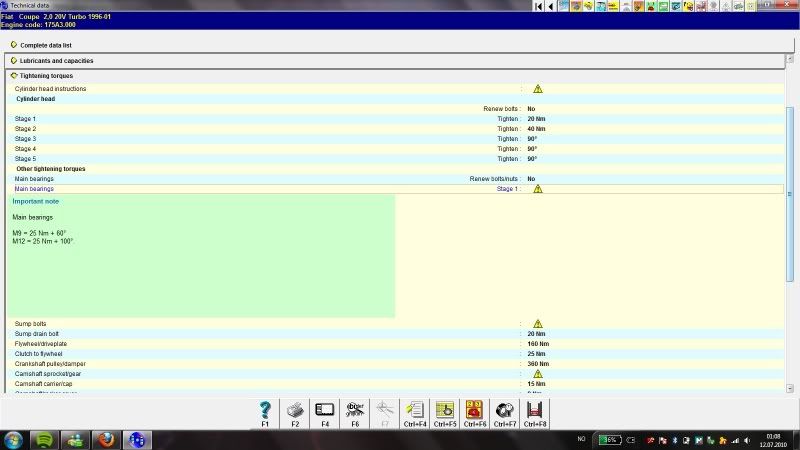The image size is (800, 450).
Task: Click the highlighted Main bearings Stage 1 row
Action: coord(270,189)
